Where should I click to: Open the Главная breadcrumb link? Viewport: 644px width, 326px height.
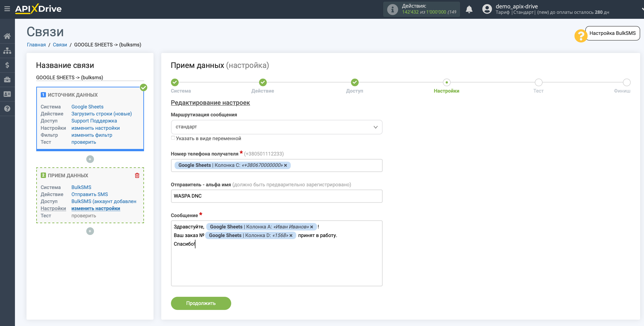point(36,45)
